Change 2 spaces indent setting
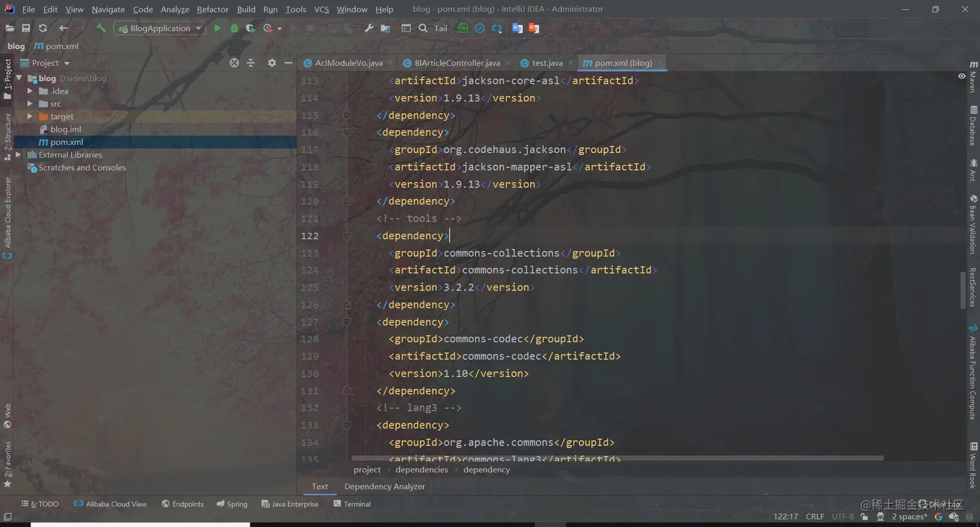This screenshot has height=527, width=980. point(909,517)
